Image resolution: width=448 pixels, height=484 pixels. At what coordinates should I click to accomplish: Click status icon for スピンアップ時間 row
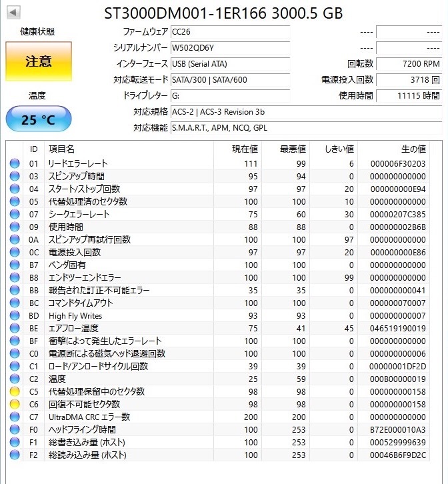click(15, 176)
